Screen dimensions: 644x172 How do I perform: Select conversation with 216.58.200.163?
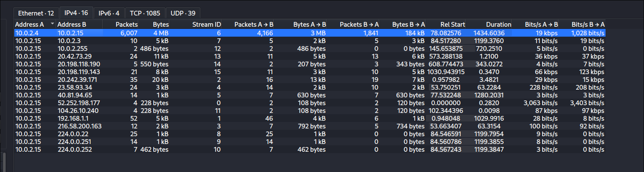coord(310,126)
